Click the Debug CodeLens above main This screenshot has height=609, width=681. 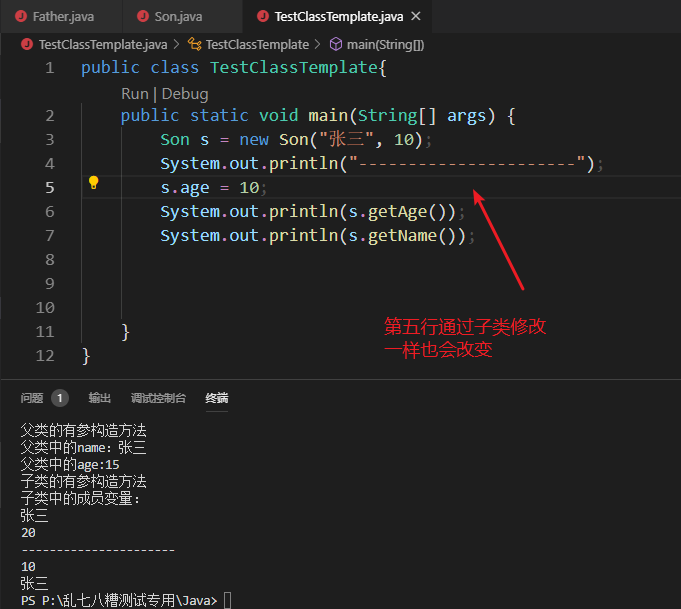185,93
